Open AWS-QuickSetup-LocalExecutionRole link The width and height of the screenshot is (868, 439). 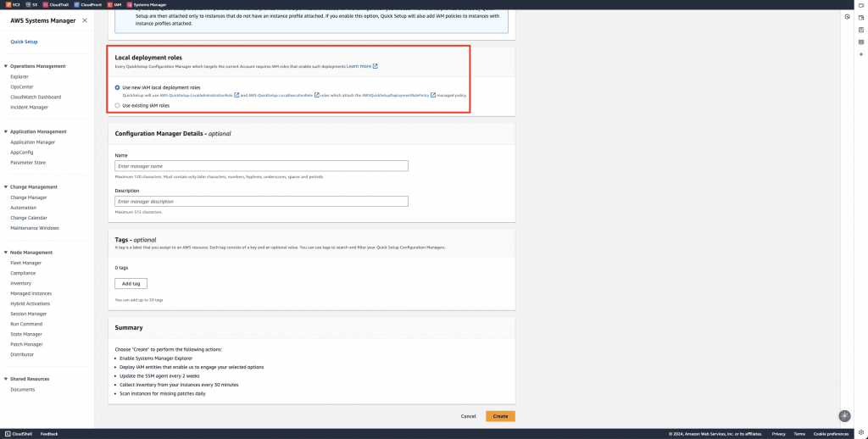pyautogui.click(x=281, y=95)
